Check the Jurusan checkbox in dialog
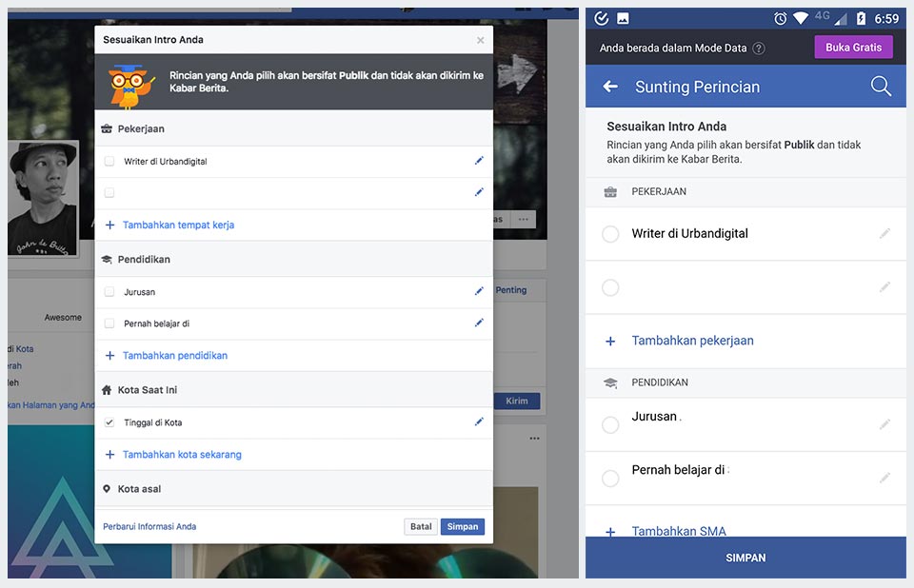The height and width of the screenshot is (588, 914). (109, 292)
